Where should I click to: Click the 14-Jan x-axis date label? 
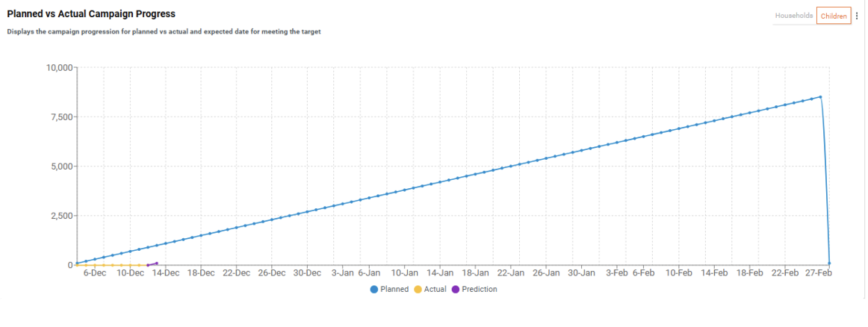point(439,273)
